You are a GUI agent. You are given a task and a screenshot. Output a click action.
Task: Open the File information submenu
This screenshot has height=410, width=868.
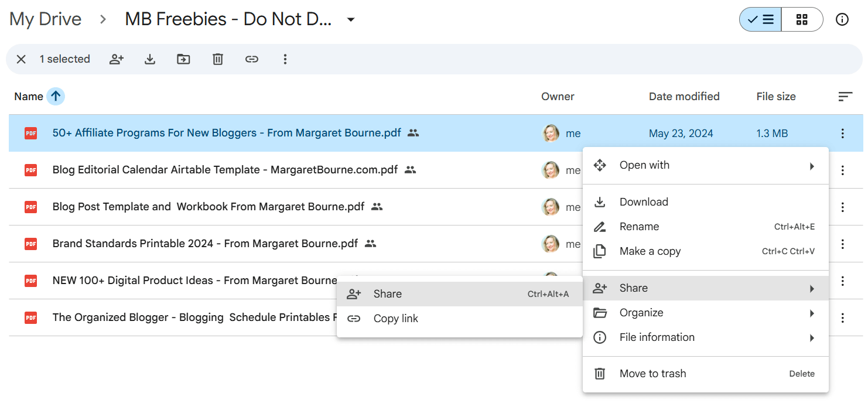click(657, 337)
